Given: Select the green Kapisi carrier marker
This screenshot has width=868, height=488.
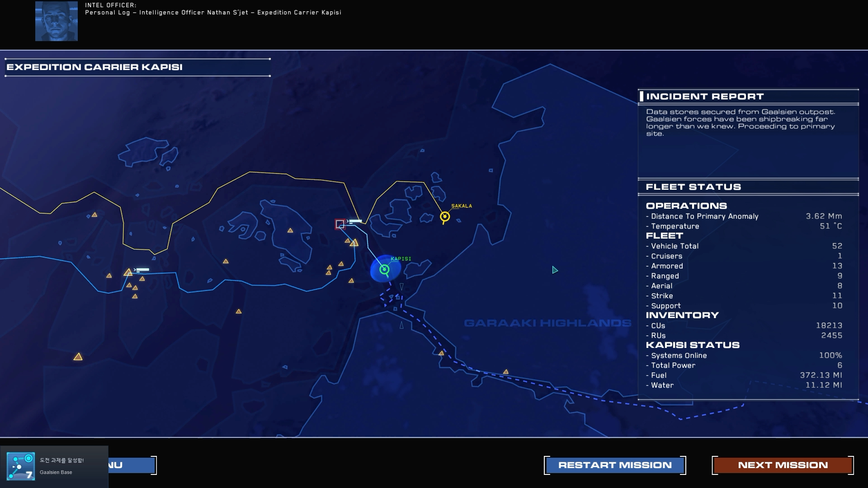Looking at the screenshot, I should (x=384, y=270).
